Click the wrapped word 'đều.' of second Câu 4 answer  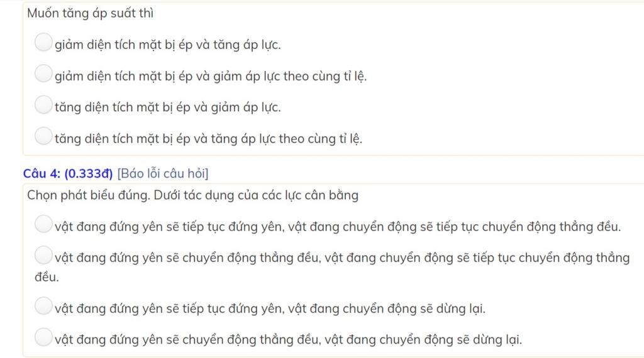click(47, 277)
